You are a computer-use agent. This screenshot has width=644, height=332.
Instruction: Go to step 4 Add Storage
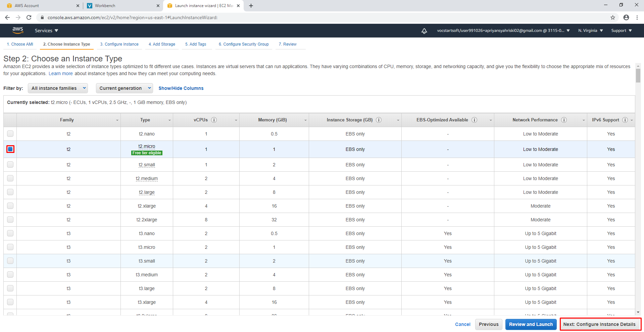pos(162,44)
